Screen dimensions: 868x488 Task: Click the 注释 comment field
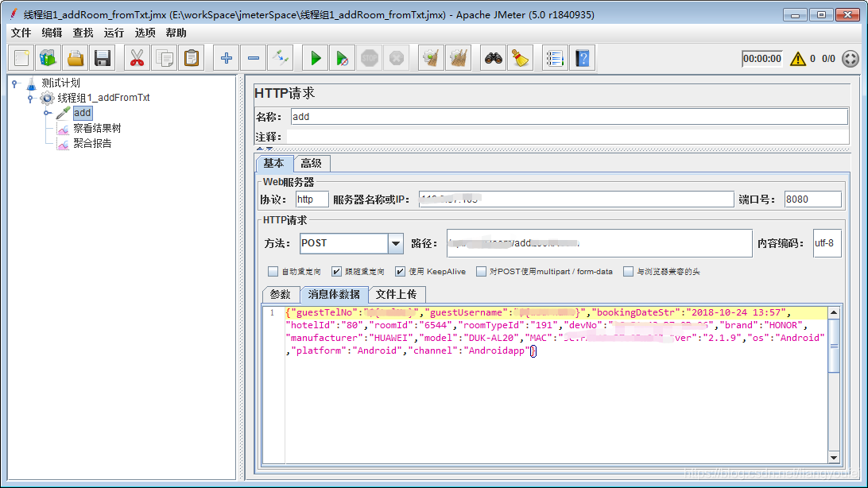coord(568,137)
